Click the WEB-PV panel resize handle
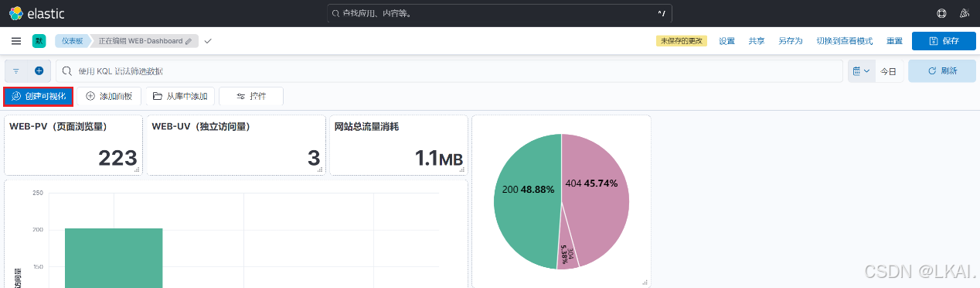 pyautogui.click(x=137, y=170)
